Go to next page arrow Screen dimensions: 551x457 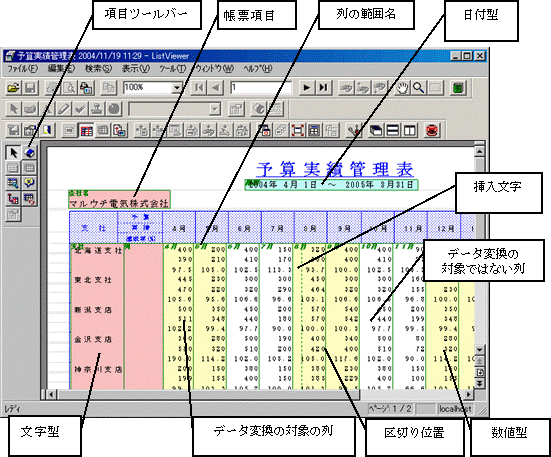(306, 87)
